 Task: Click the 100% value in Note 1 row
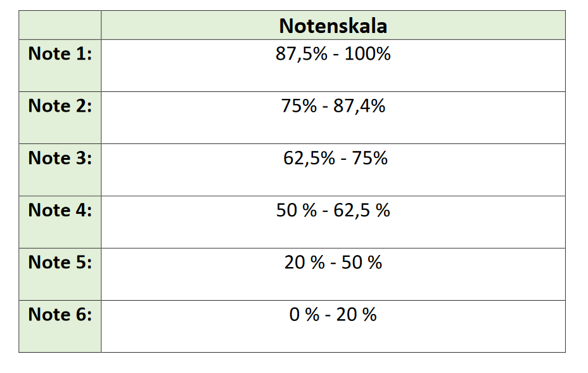coord(367,54)
